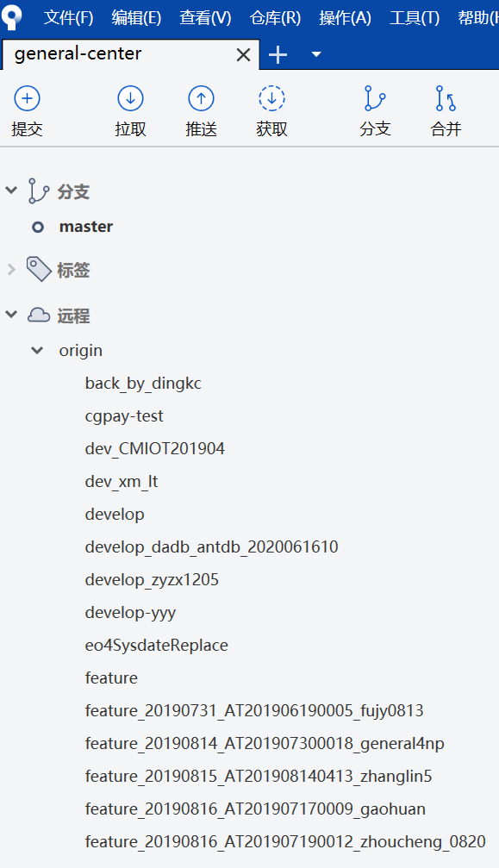The image size is (499, 868).
Task: Open the 仓库(R) menu
Action: point(274,17)
